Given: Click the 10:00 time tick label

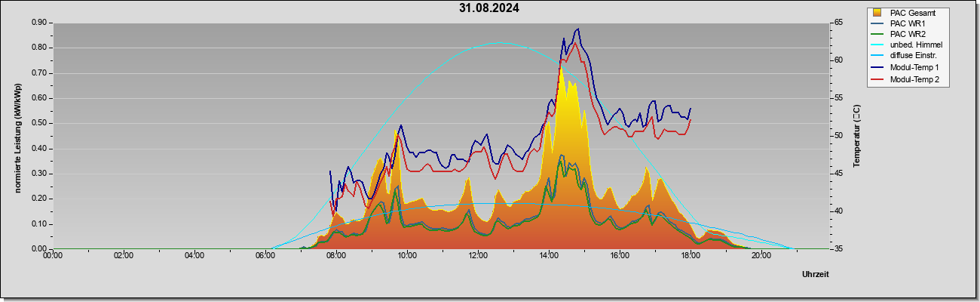Looking at the screenshot, I should click(407, 257).
